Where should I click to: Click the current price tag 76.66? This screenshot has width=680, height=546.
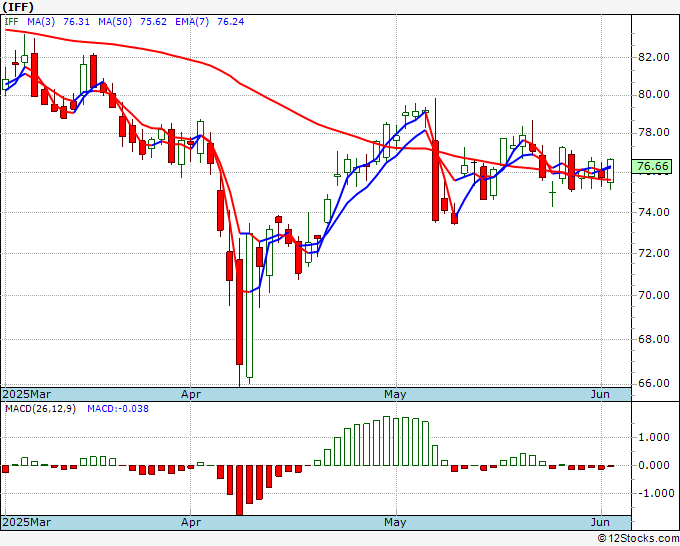[x=653, y=167]
